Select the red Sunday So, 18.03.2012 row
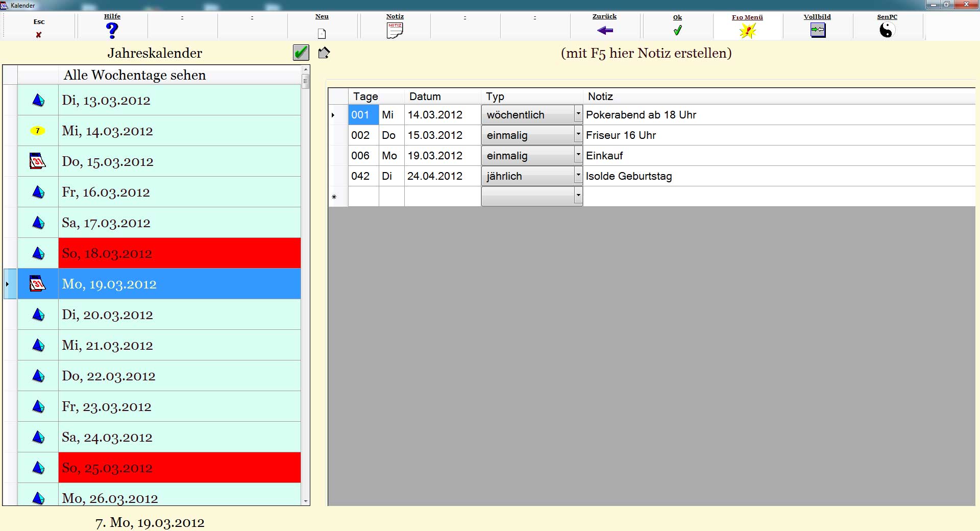The height and width of the screenshot is (531, 980). (179, 253)
